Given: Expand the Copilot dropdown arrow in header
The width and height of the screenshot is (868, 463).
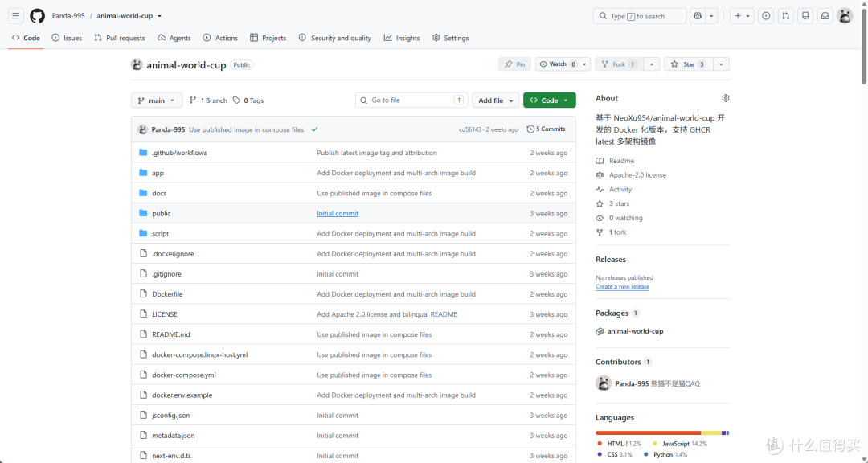Looking at the screenshot, I should click(711, 16).
